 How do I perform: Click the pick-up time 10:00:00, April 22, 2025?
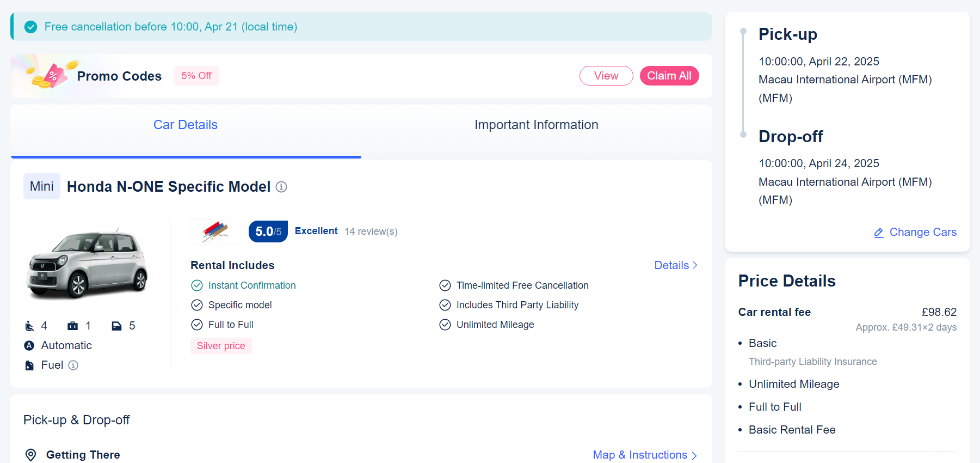pos(819,62)
